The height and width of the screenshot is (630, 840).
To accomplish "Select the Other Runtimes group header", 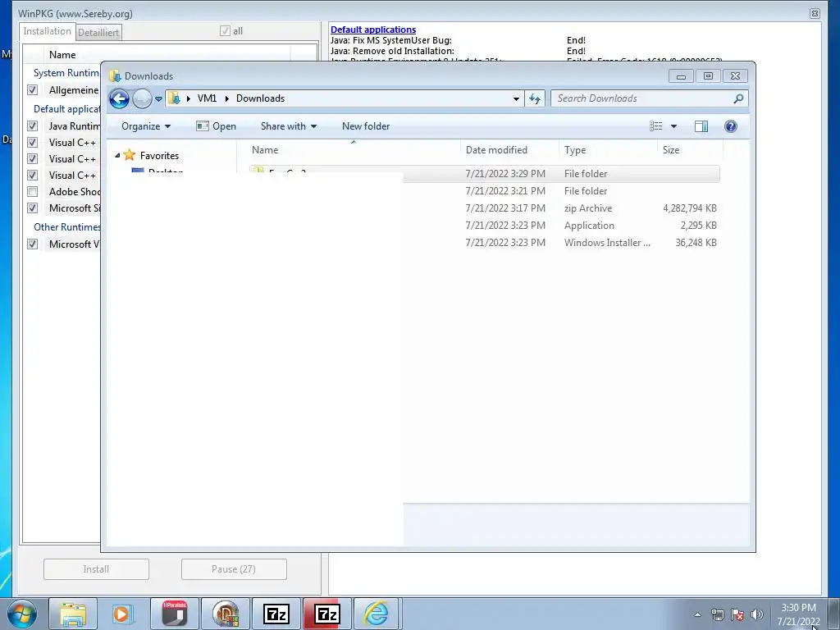I will 67,227.
